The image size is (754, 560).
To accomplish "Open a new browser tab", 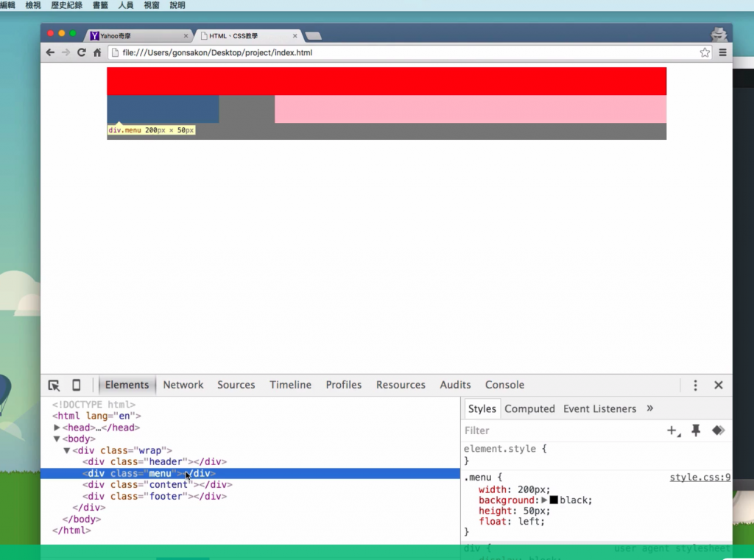I will click(x=314, y=36).
